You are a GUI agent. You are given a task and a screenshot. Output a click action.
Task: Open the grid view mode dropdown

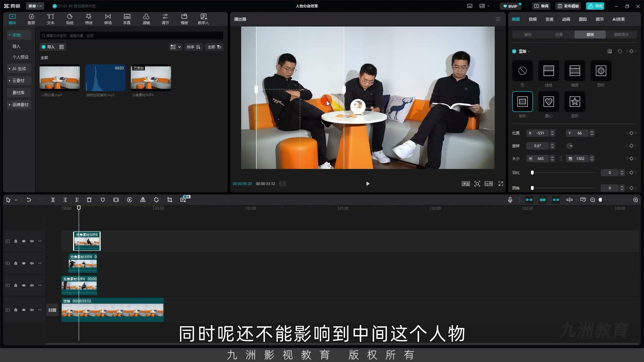coord(175,47)
